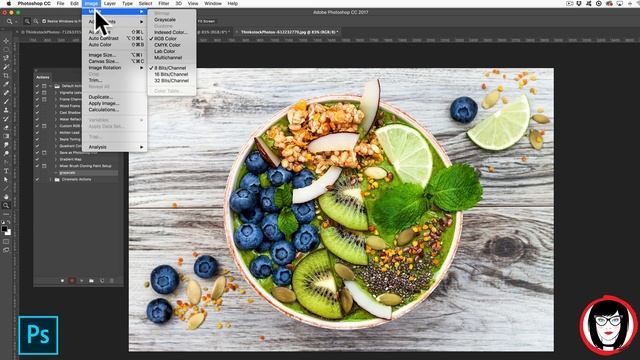Image resolution: width=640 pixels, height=360 pixels.
Task: Expand the Save as Photoshop PDF action
Action: [x=56, y=153]
